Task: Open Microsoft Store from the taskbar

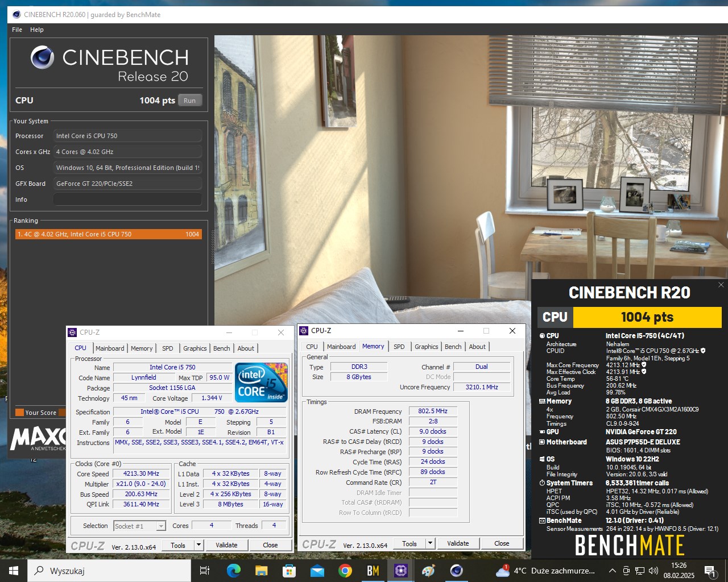Action: [289, 571]
